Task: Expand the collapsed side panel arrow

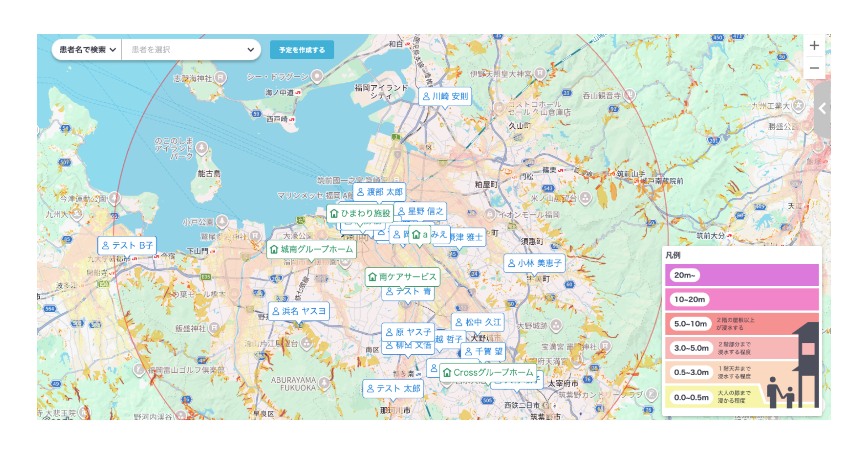Action: coord(822,108)
